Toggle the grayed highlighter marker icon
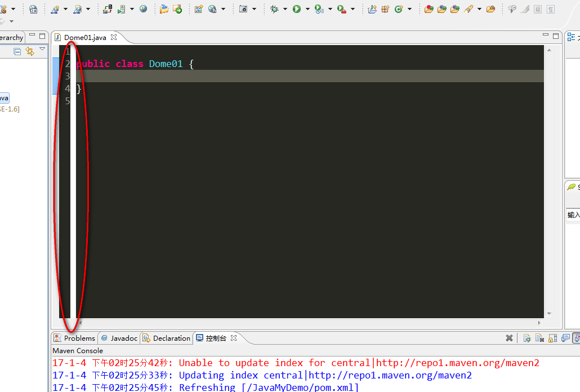This screenshot has height=392, width=580. coord(525,9)
